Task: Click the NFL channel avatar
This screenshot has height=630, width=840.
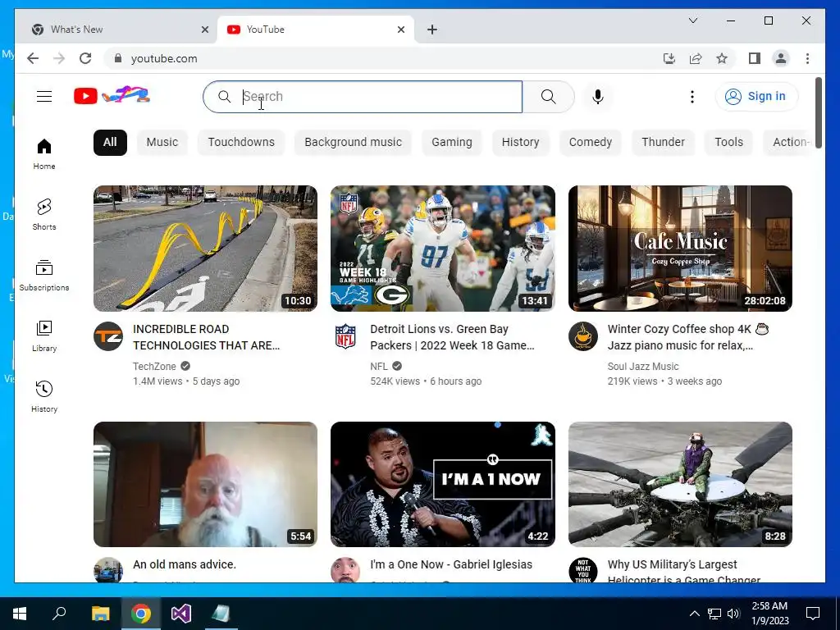Action: click(x=345, y=336)
